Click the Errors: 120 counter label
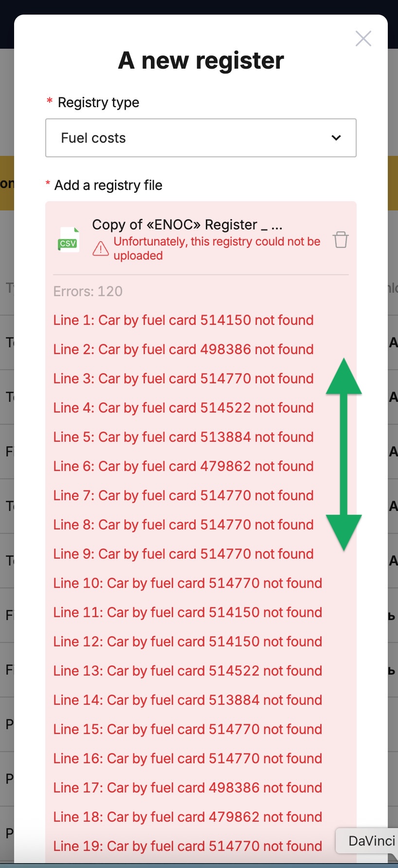398x868 pixels. tap(88, 291)
